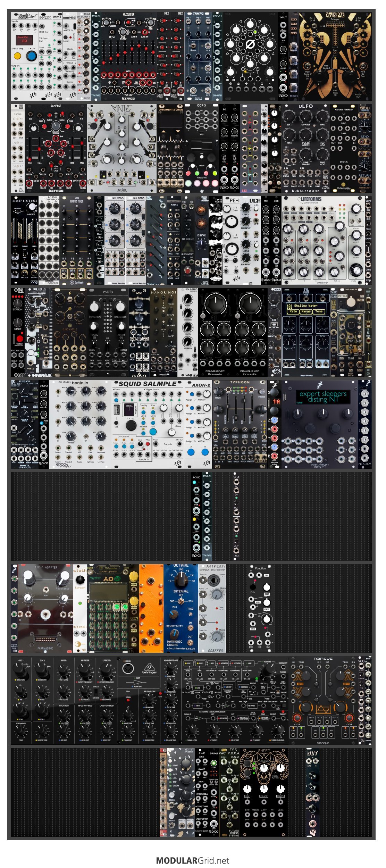Click the disting NT display screen
This screenshot has height=868, width=386.
[323, 397]
